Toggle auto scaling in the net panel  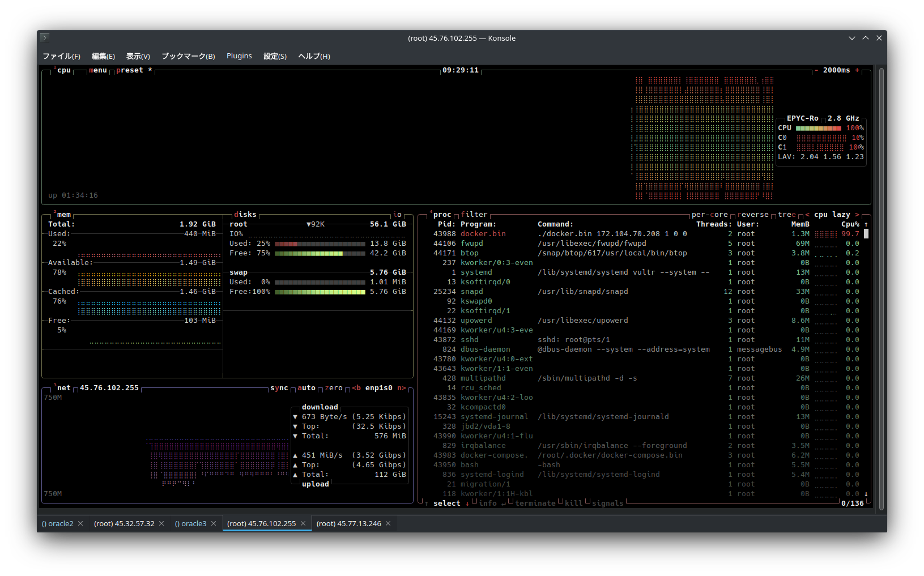tap(306, 388)
